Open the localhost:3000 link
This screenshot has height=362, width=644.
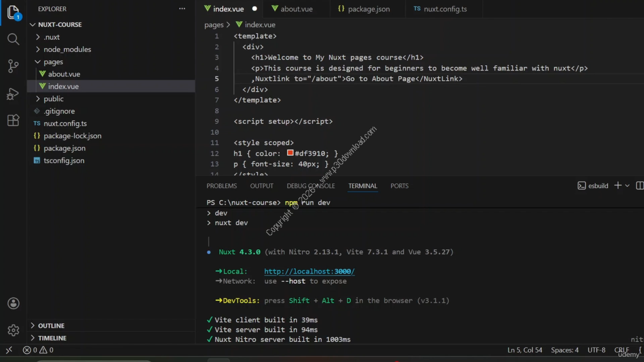(309, 271)
